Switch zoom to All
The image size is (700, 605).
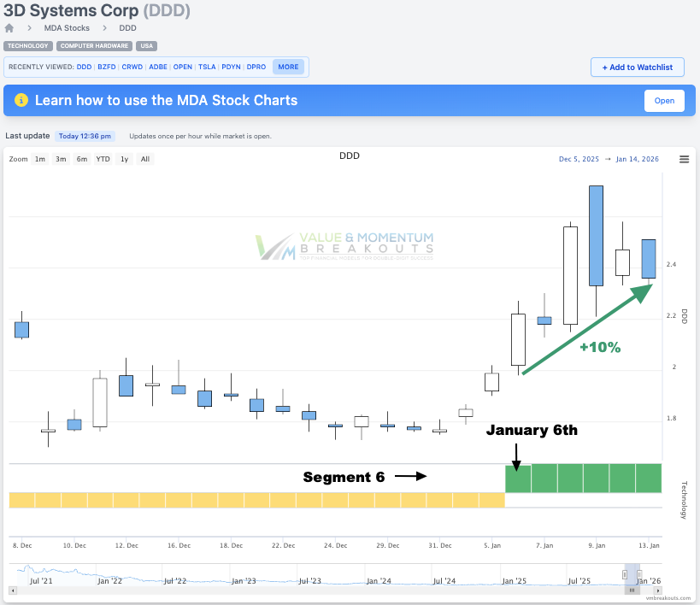pos(145,159)
